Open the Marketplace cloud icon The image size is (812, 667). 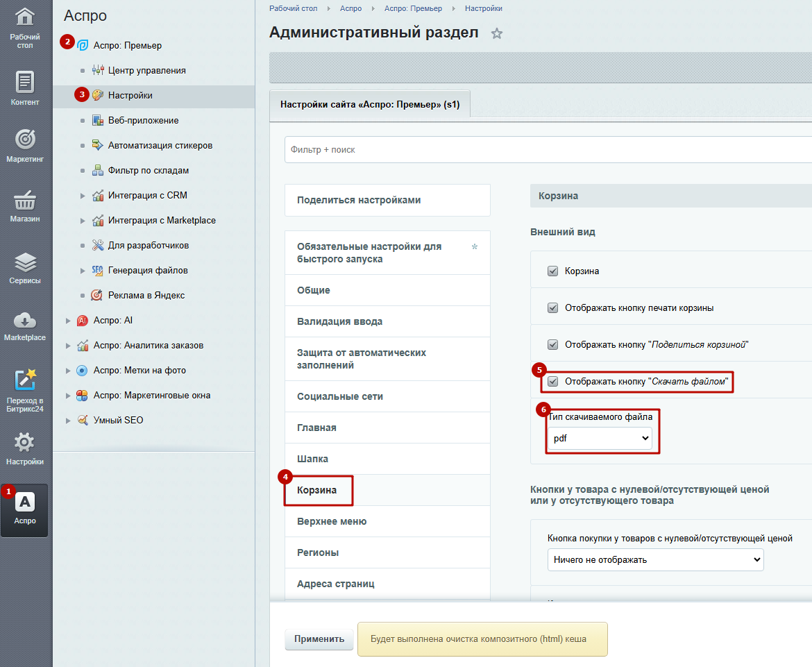pyautogui.click(x=25, y=321)
